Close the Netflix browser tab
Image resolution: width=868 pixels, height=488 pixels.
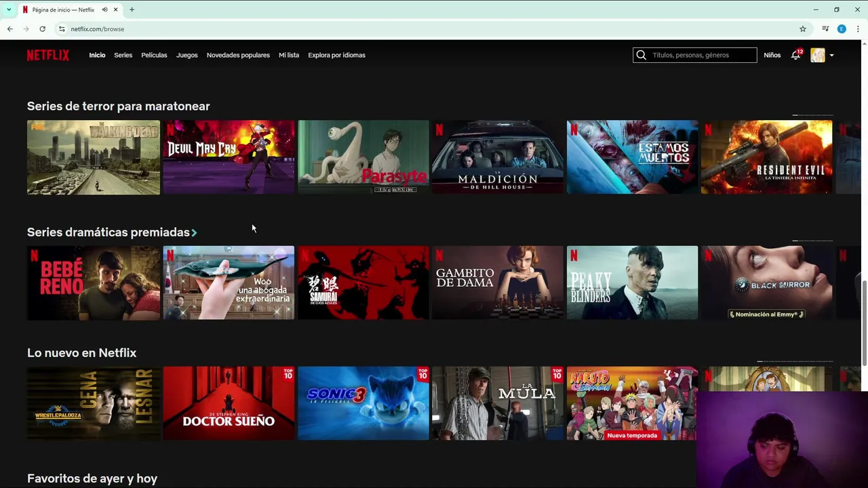[x=115, y=9]
